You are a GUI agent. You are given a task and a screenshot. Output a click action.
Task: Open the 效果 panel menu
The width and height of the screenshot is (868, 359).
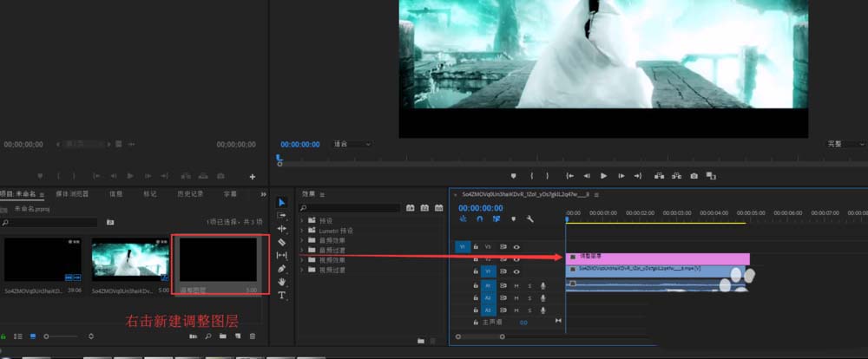click(x=322, y=195)
